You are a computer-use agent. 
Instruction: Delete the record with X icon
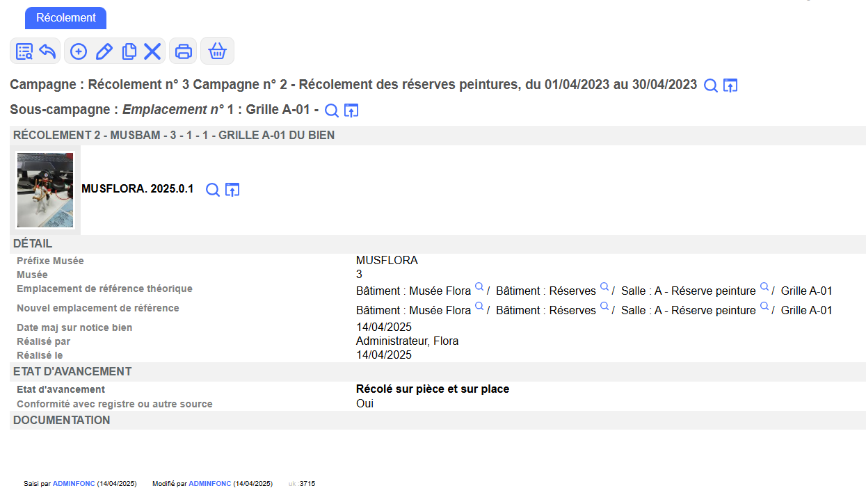tap(152, 51)
